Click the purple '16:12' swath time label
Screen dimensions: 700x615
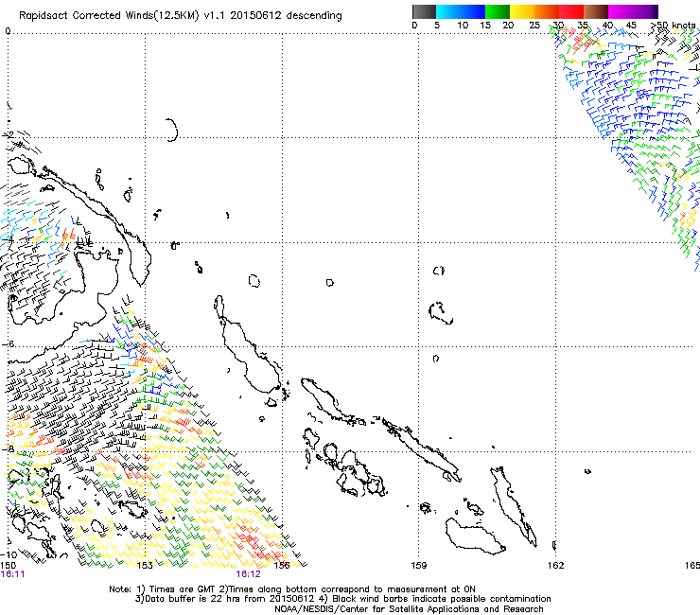(x=248, y=574)
